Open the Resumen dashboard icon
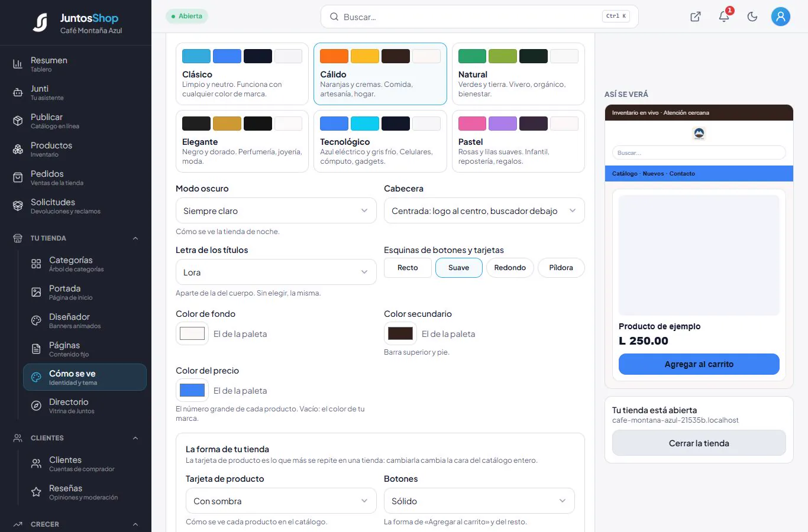808x532 pixels. click(18, 64)
